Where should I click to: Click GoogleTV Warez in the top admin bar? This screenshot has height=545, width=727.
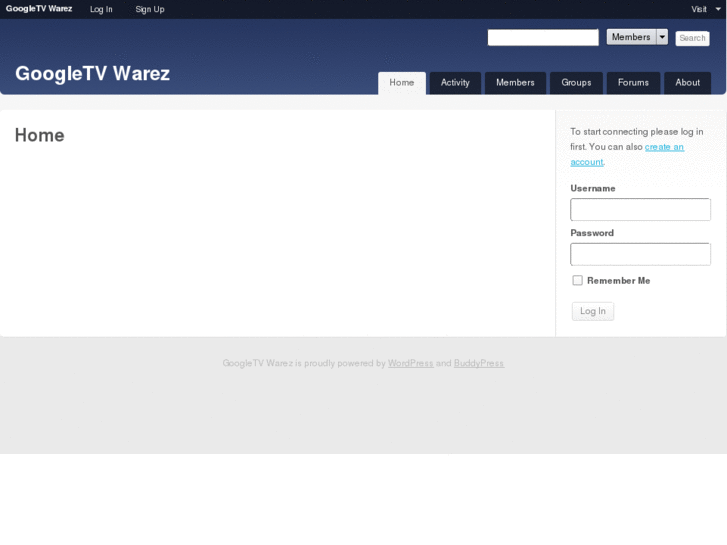[39, 9]
